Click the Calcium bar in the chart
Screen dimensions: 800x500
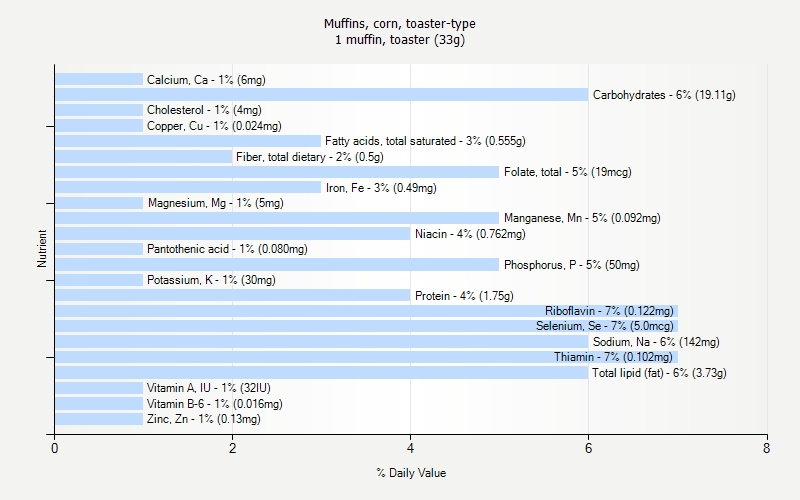(x=99, y=79)
